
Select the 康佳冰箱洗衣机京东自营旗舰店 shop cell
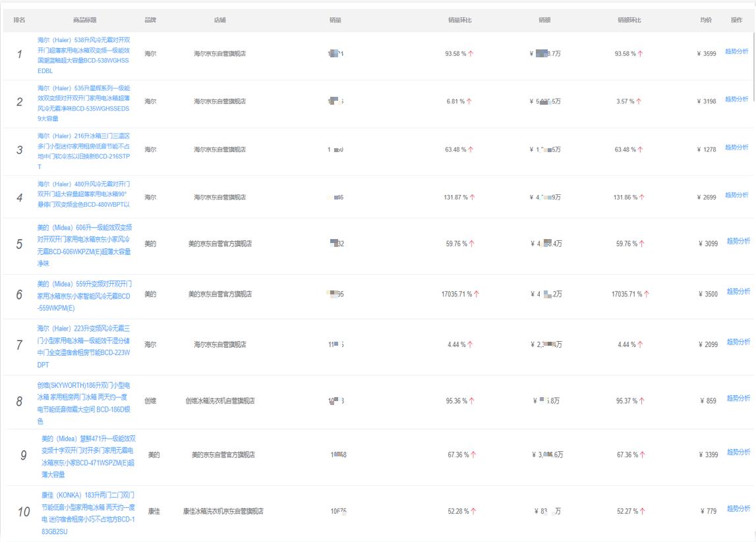[x=223, y=511]
